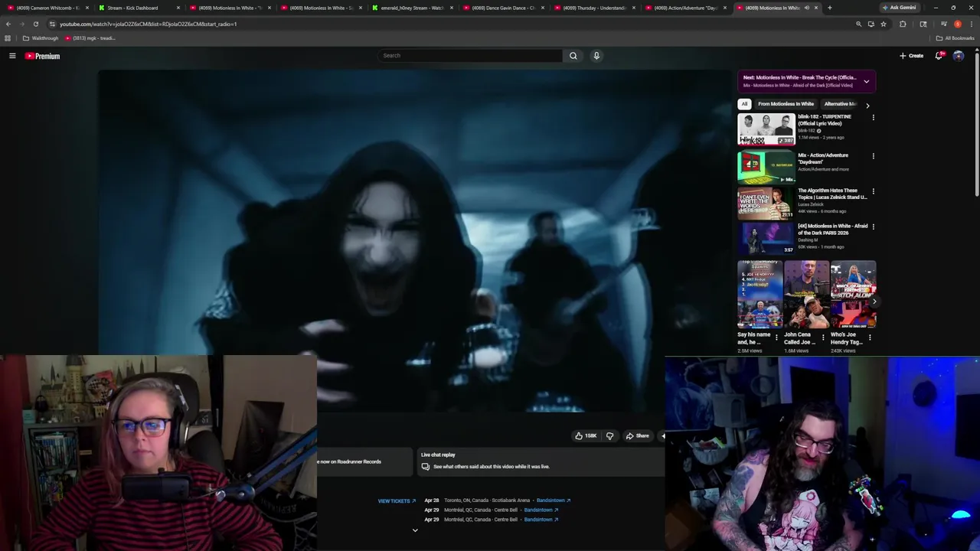Image resolution: width=980 pixels, height=551 pixels.
Task: Click the live chat replay icon
Action: tap(426, 467)
